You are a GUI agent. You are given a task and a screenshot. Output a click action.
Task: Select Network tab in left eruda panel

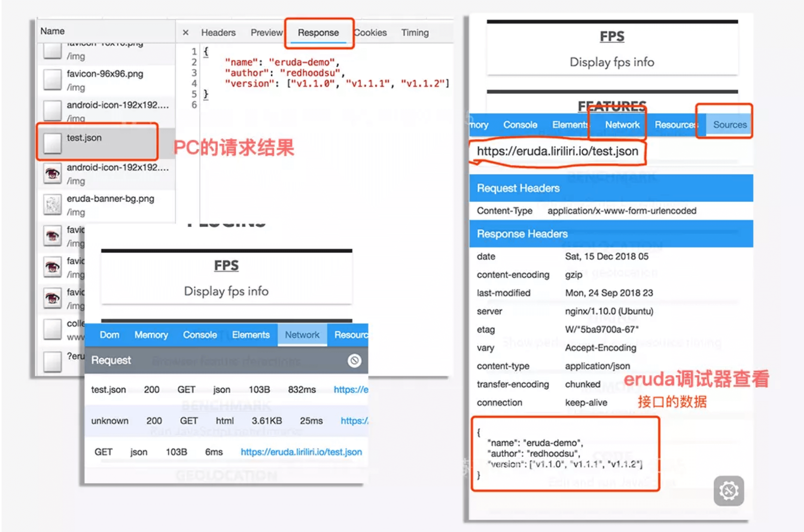pyautogui.click(x=302, y=335)
